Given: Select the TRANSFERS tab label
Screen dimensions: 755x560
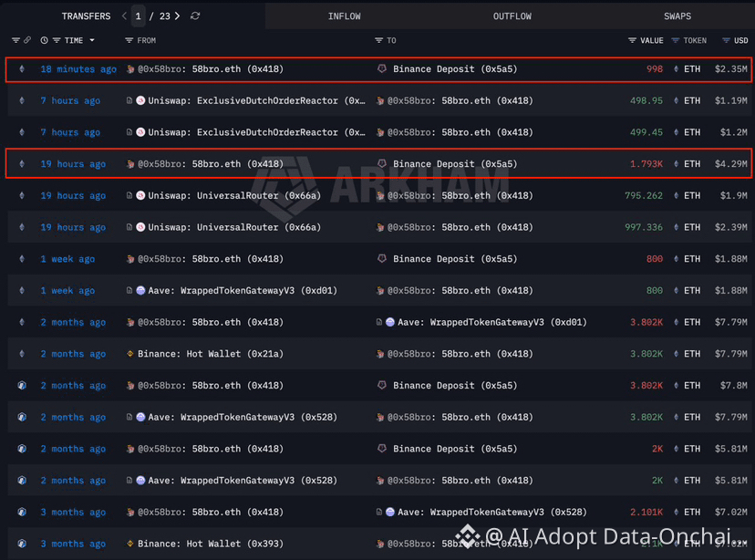Looking at the screenshot, I should click(x=87, y=16).
